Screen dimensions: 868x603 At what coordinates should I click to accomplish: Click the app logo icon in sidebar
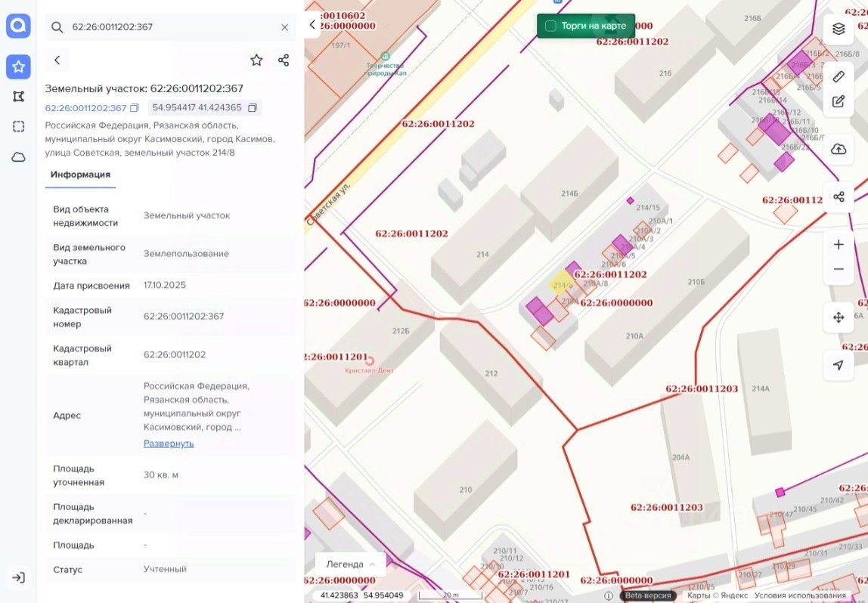click(18, 26)
